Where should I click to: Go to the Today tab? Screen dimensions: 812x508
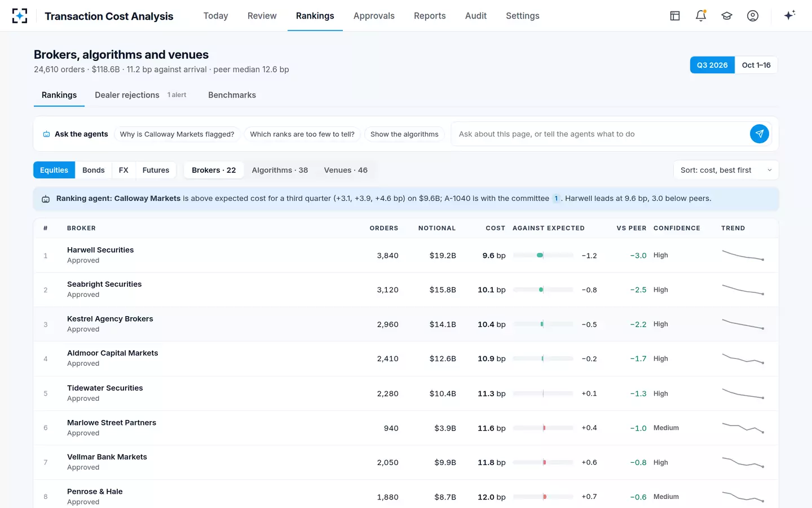tap(216, 16)
